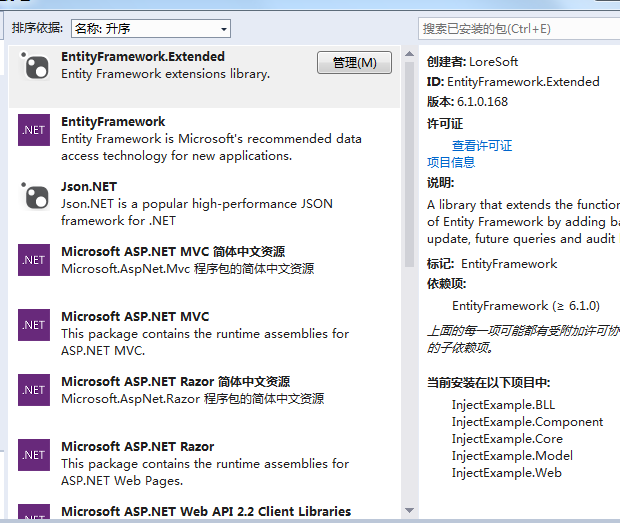
Task: Click the EntityFramework .NET package icon
Action: click(x=34, y=130)
